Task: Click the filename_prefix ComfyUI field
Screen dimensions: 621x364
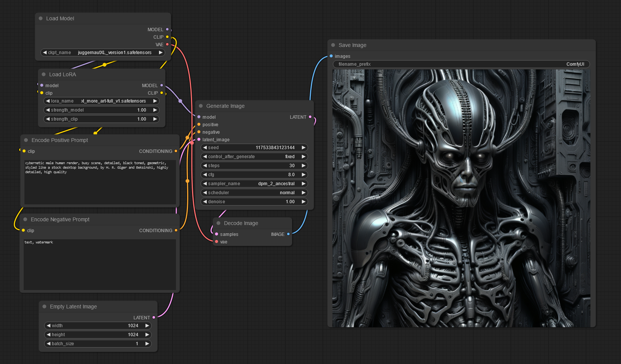Action: coord(461,64)
